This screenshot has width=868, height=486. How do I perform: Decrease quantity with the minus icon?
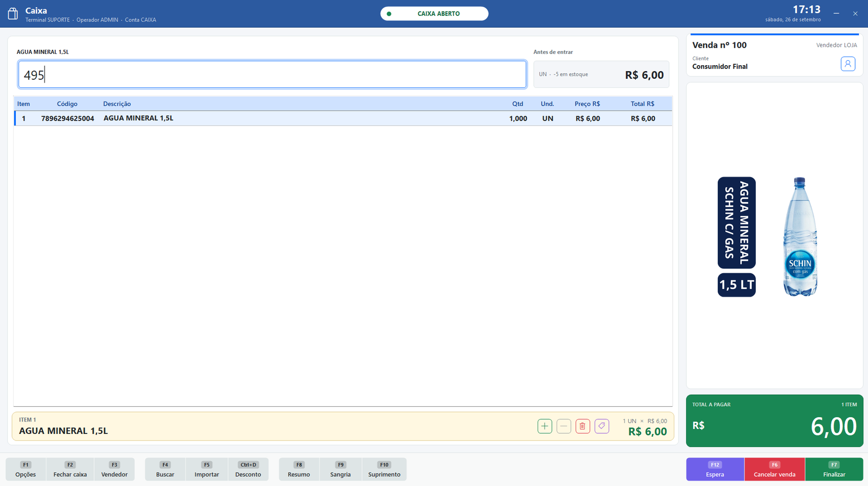564,426
